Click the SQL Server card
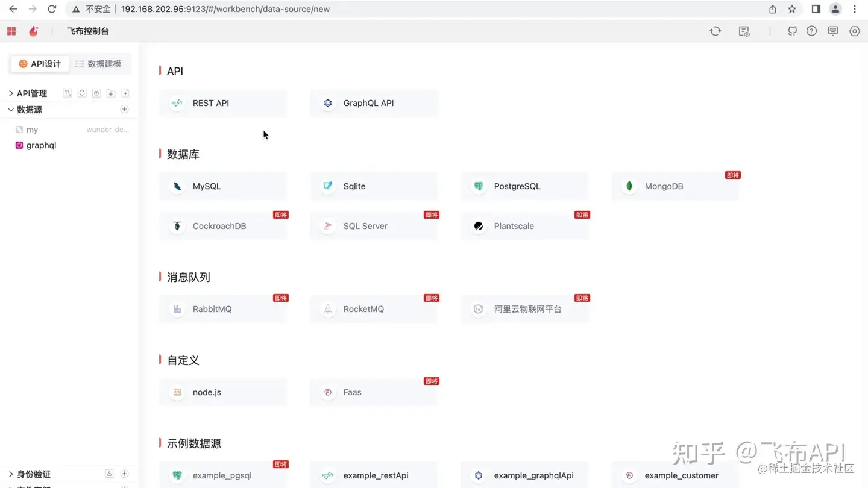Viewport: 868px width, 488px height. point(374,226)
